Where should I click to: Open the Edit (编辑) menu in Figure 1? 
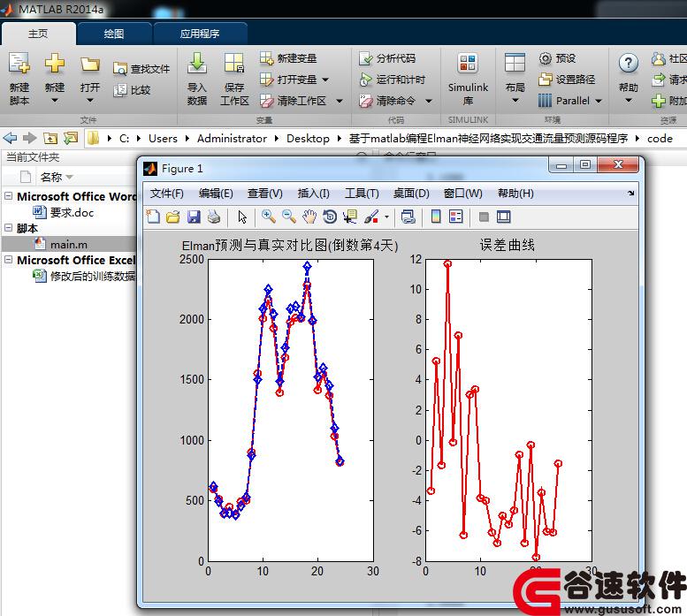216,193
